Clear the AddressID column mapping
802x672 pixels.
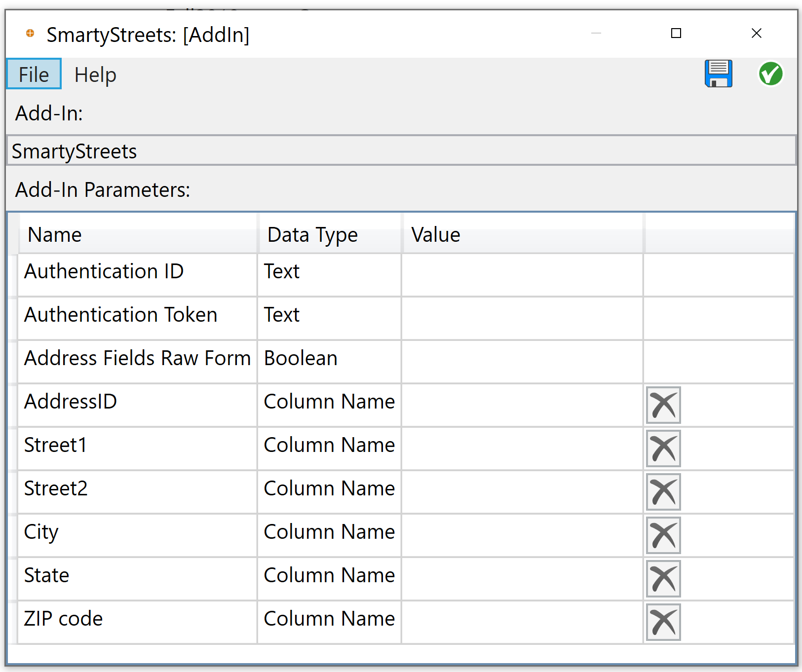pos(663,405)
